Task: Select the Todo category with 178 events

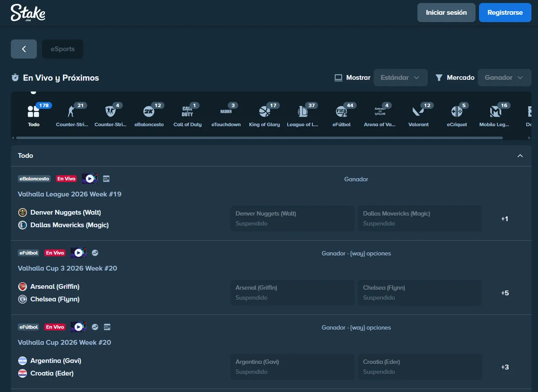Action: click(x=33, y=115)
